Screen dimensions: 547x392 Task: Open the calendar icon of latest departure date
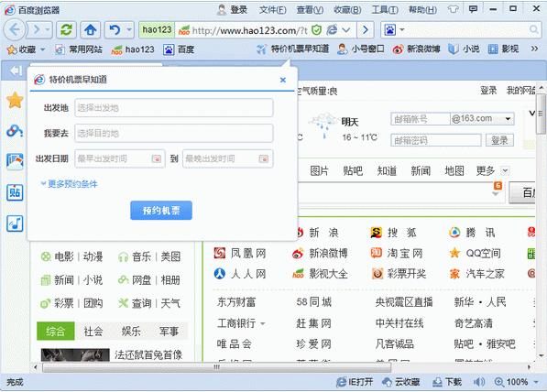264,158
